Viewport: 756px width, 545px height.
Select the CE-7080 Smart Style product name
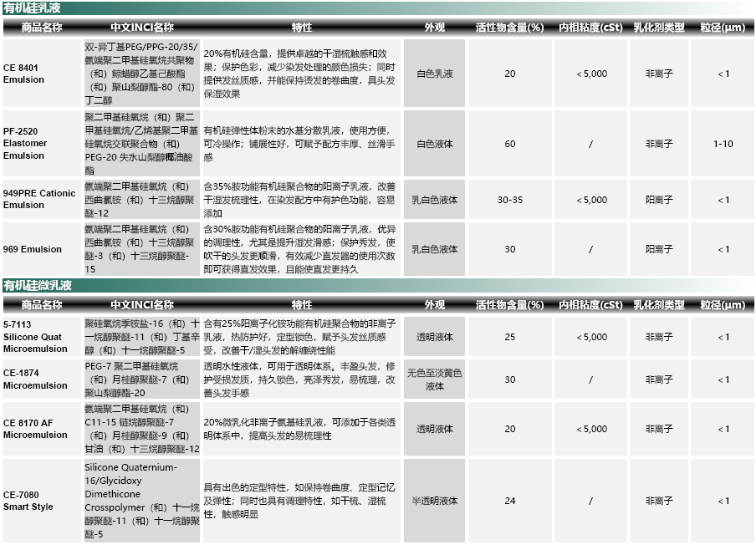pos(28,501)
